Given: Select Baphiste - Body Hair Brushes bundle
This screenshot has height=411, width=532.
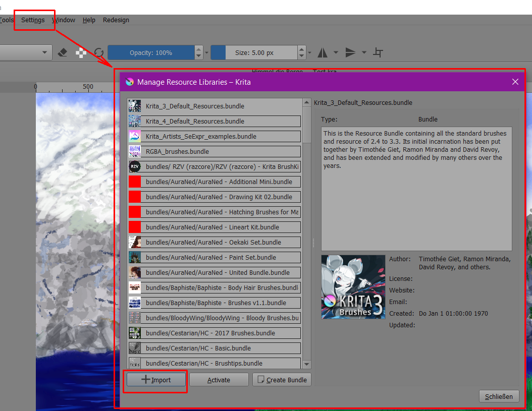Looking at the screenshot, I should tap(215, 287).
